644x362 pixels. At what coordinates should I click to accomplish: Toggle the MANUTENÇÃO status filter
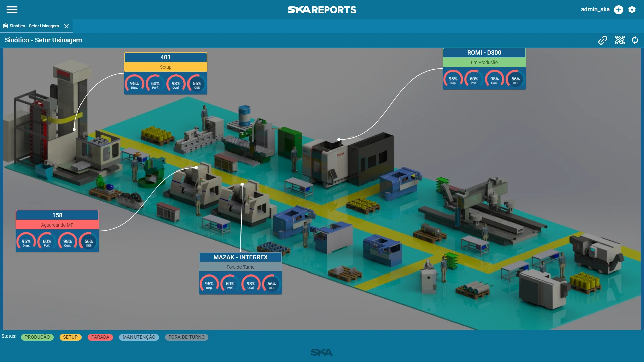pyautogui.click(x=139, y=337)
